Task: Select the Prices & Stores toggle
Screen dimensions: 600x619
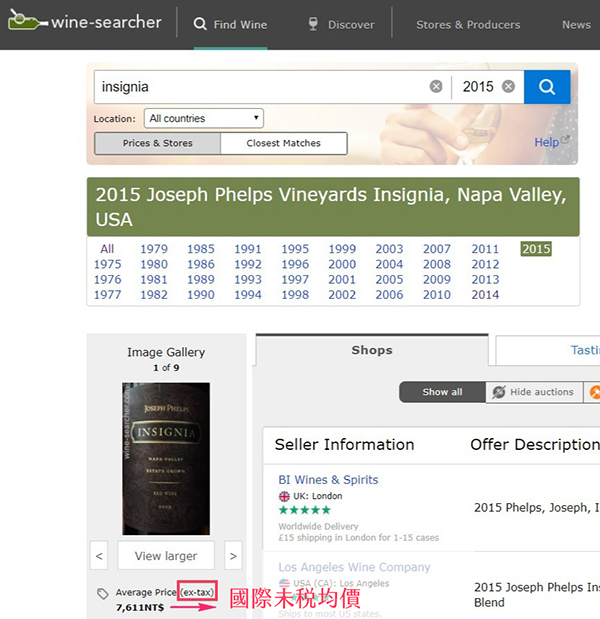Action: 158,143
